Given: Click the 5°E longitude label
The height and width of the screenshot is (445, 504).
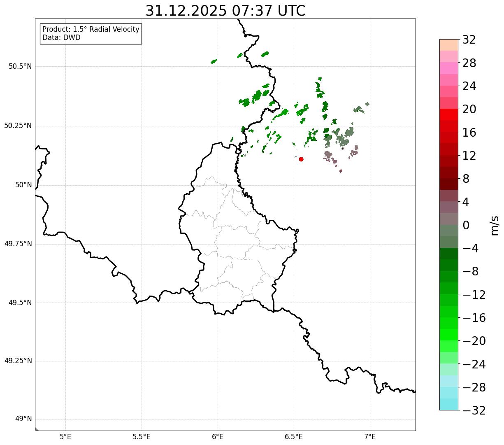Looking at the screenshot, I should coord(65,437).
